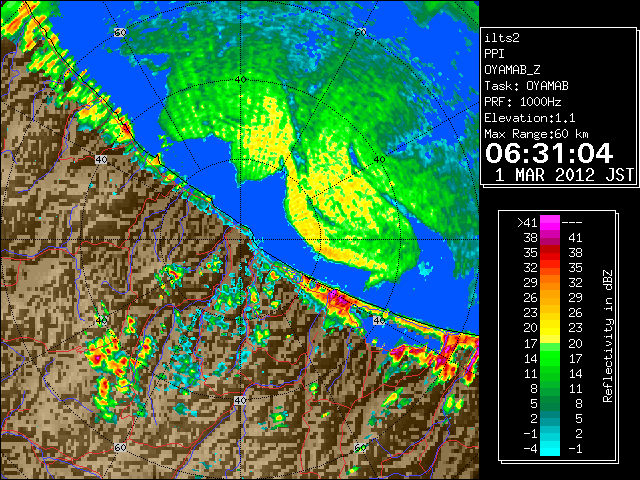Click the cyan -4 to -1 dBZ band
This screenshot has height=480, width=640.
550,449
